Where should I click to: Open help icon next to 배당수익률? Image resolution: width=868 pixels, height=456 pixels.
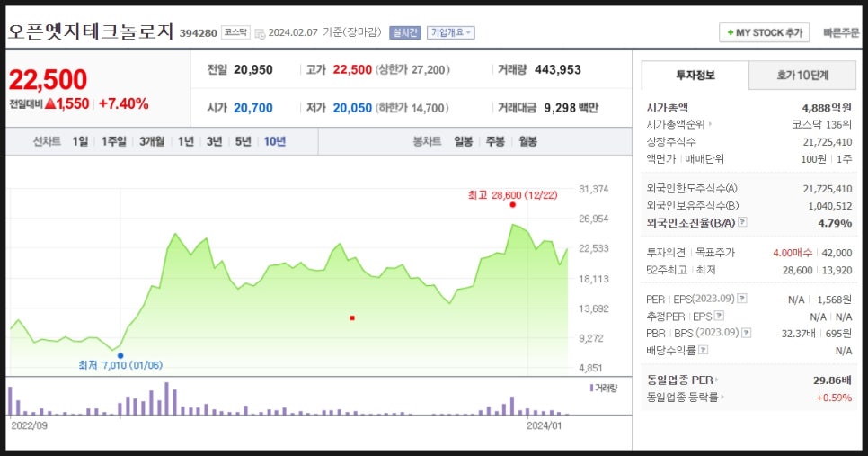point(704,350)
